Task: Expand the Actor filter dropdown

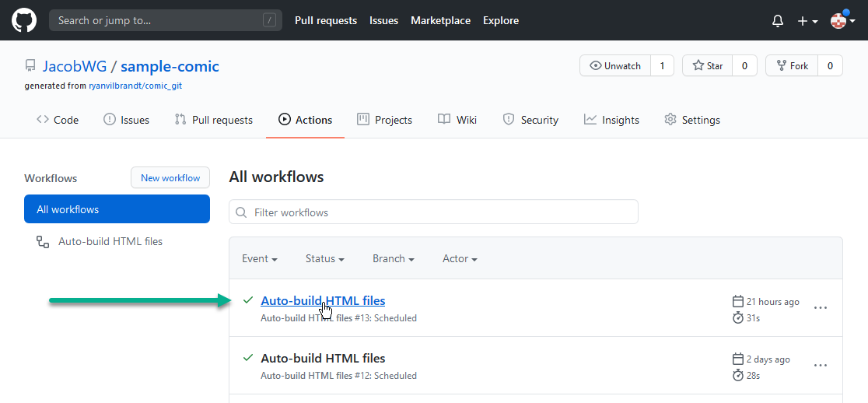Action: pyautogui.click(x=460, y=258)
